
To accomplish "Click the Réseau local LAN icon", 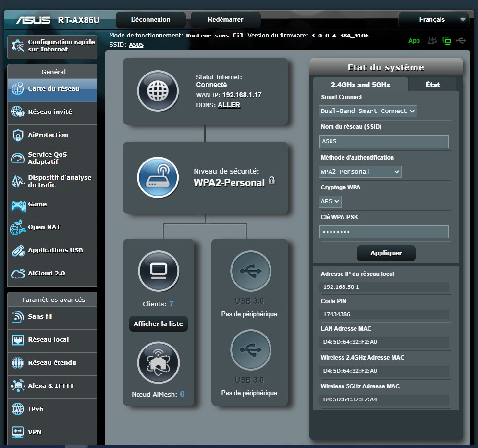I will (18, 340).
